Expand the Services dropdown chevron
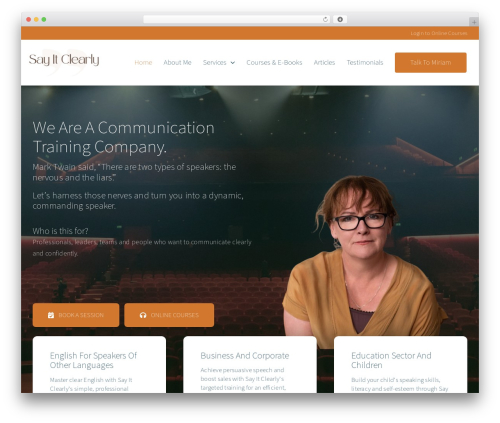This screenshot has height=423, width=500. pyautogui.click(x=233, y=63)
